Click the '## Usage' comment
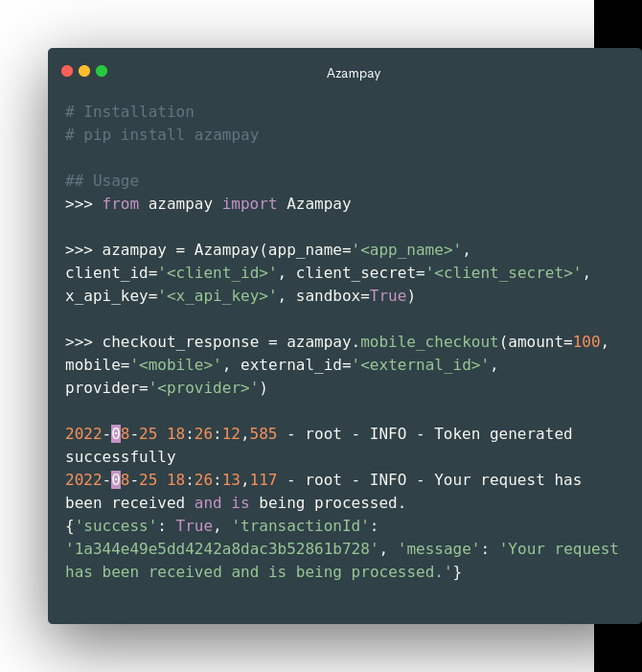Viewport: 642px width, 672px height. pos(102,181)
